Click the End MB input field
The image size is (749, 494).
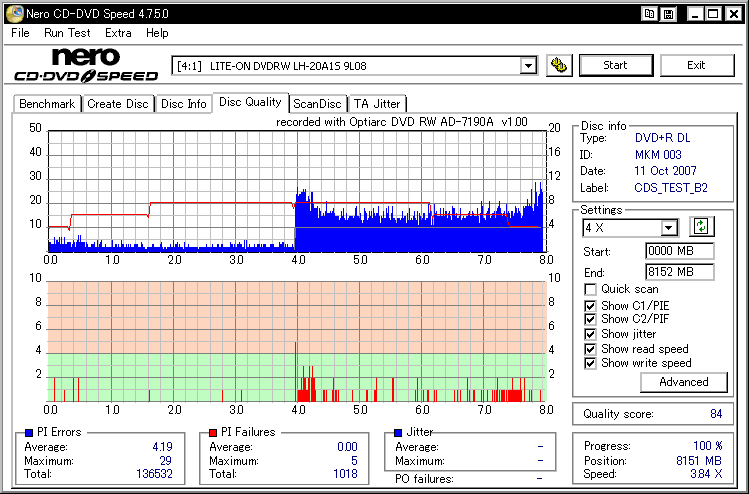(680, 272)
